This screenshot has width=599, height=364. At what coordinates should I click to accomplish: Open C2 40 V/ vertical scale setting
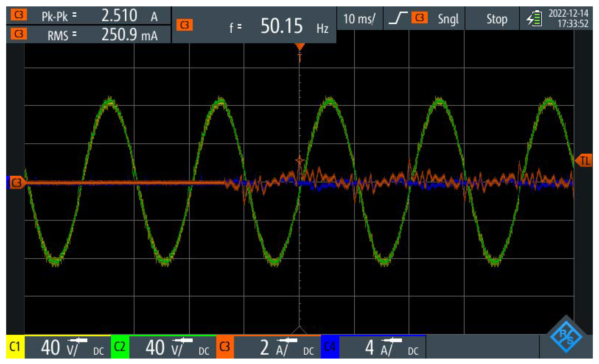coord(164,348)
